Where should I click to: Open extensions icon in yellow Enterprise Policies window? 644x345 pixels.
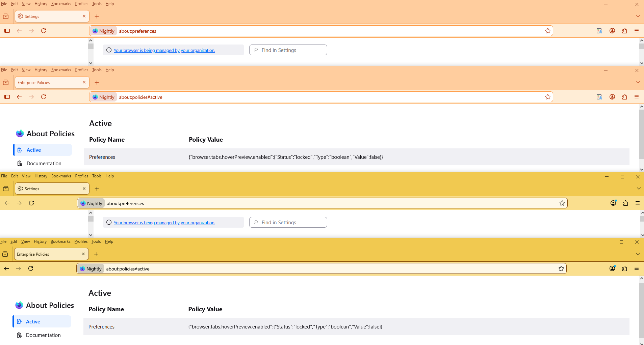coord(624,268)
